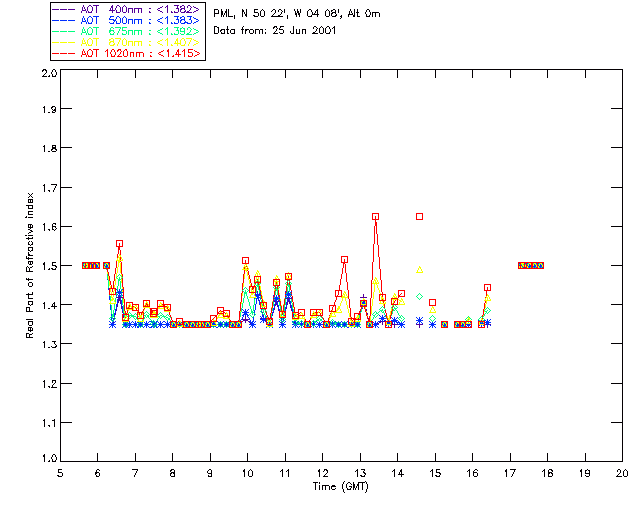
Task: Click the 7 x-axis tick label
Action: [135, 473]
